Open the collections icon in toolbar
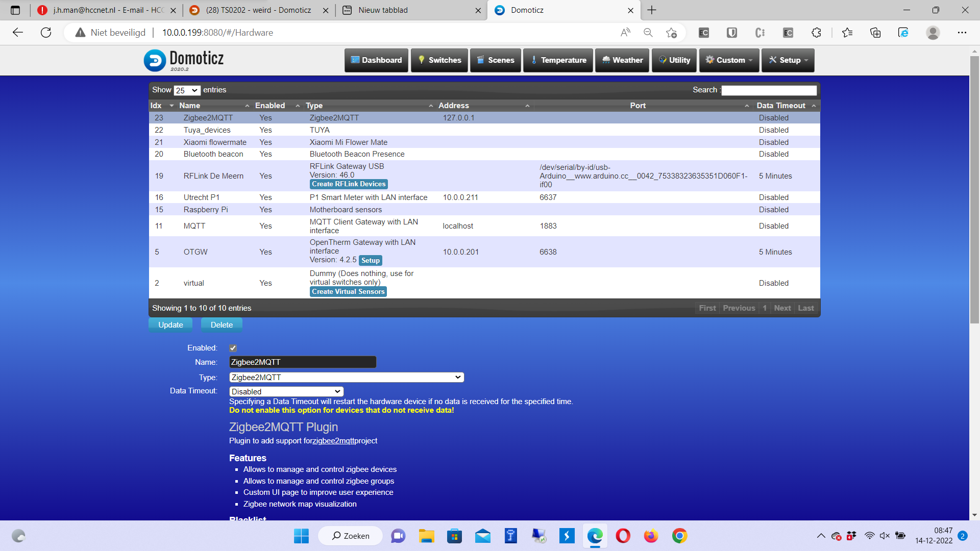Image resolution: width=980 pixels, height=551 pixels. [x=875, y=33]
